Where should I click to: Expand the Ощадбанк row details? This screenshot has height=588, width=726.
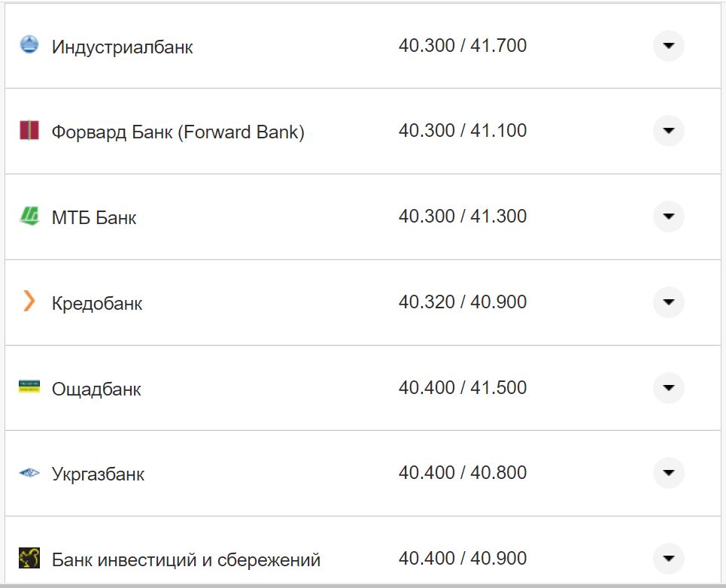click(x=668, y=389)
